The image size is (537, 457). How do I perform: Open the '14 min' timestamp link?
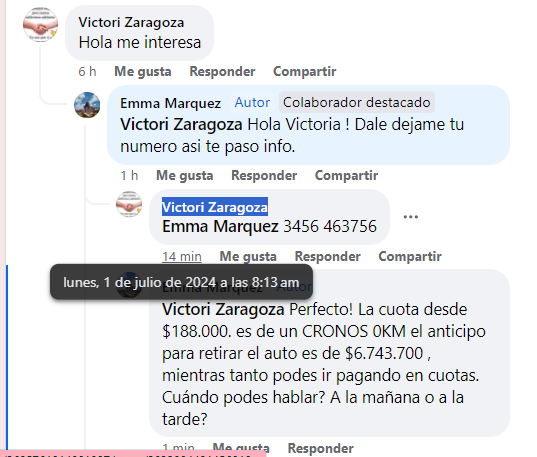(182, 257)
